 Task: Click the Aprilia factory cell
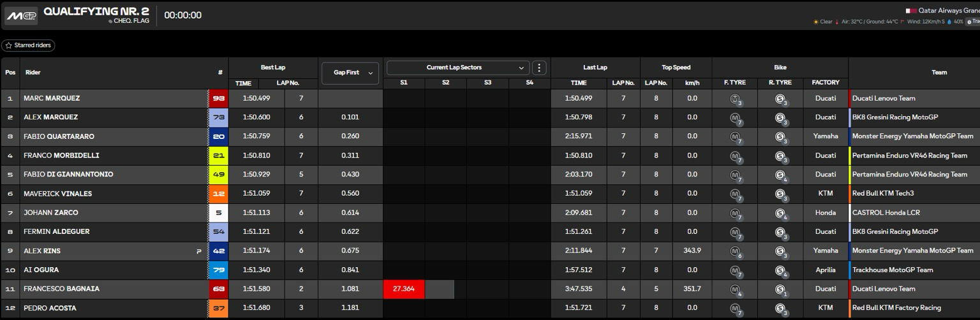click(826, 270)
